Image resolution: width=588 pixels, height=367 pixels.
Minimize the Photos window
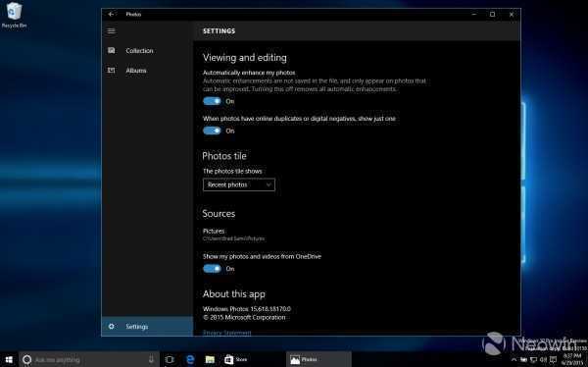(x=474, y=15)
